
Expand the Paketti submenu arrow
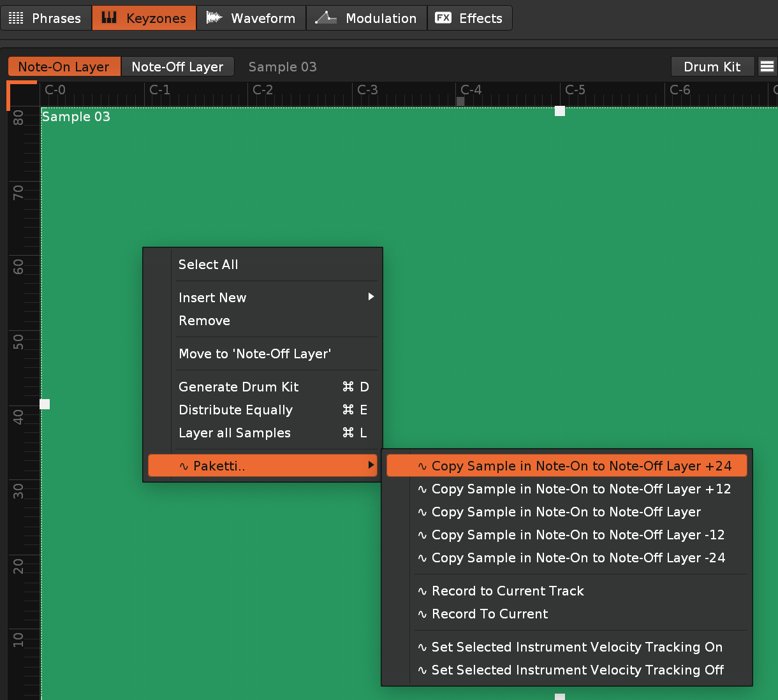point(371,465)
